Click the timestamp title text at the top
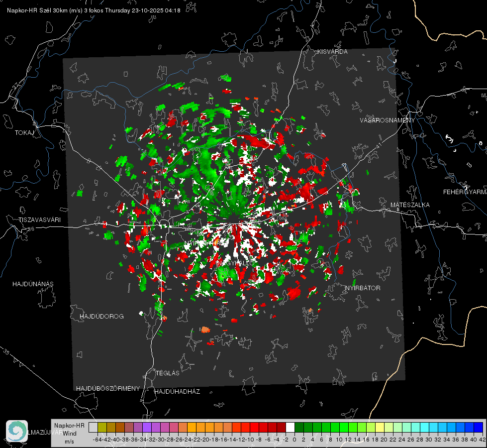Viewport: 487px width, 448px height. [94, 10]
